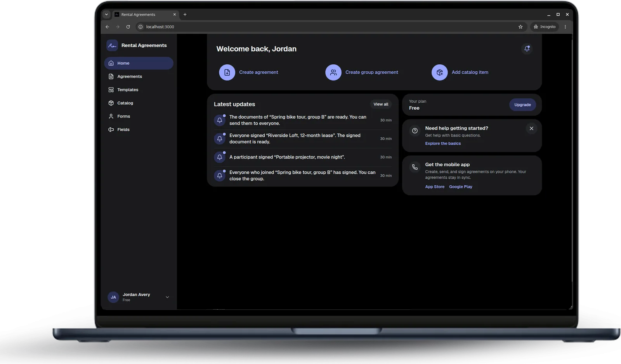Open the notifications bell in header
Screen dimensions: 621x364
tap(527, 49)
